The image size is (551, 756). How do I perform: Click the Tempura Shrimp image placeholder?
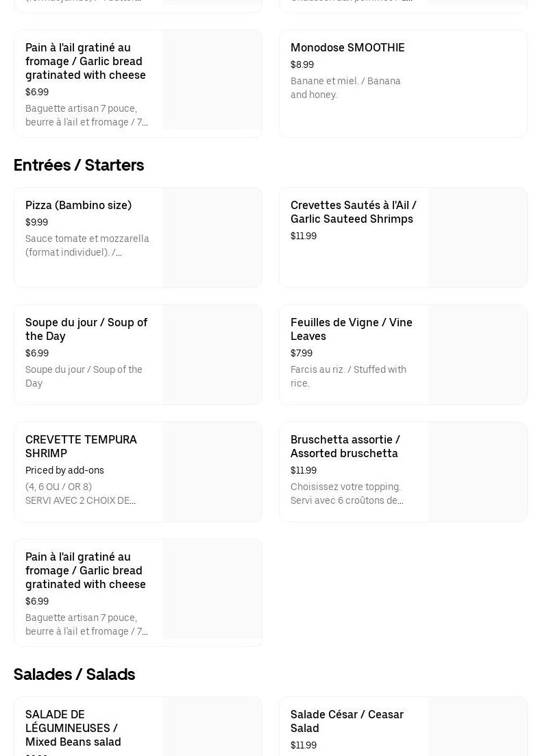[212, 472]
